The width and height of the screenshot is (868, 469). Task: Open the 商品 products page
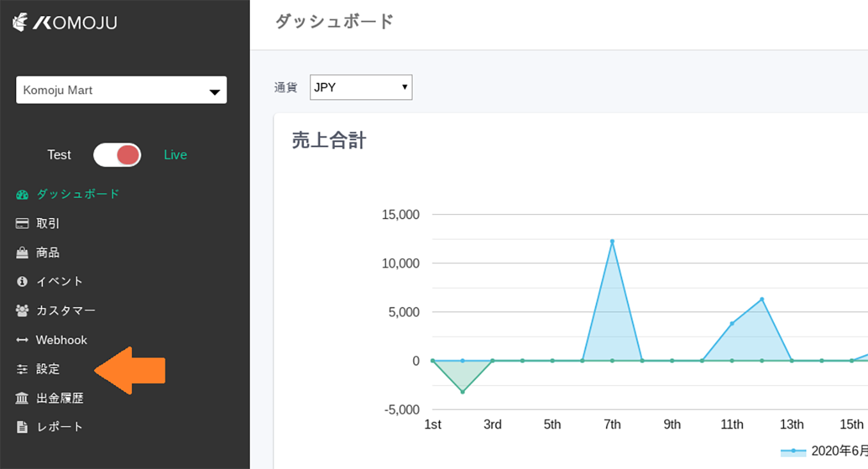pos(48,252)
